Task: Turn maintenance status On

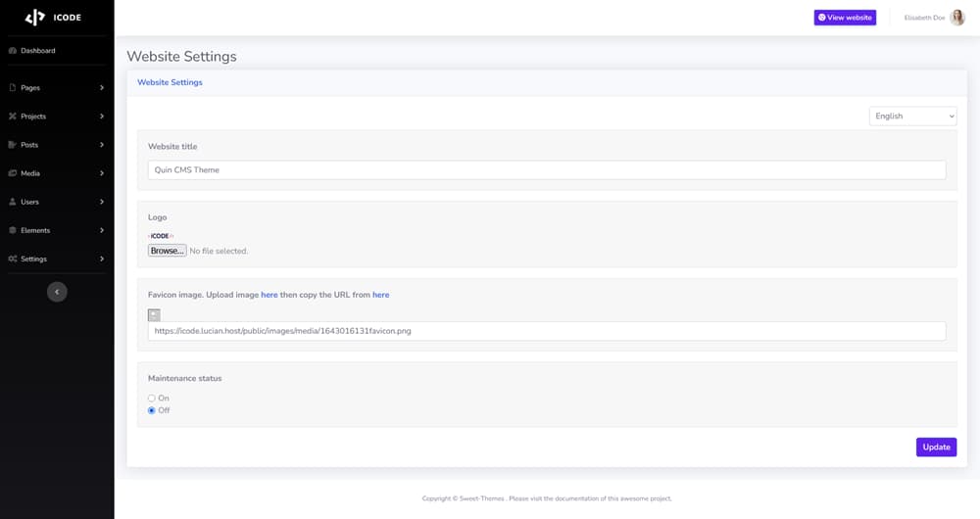Action: 152,399
